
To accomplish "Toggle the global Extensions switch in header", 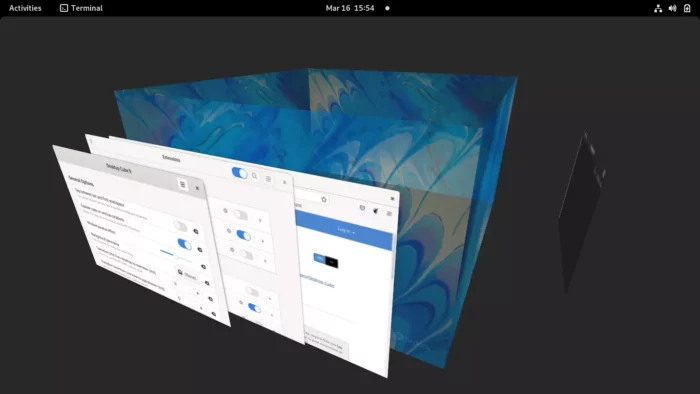I will click(x=240, y=173).
